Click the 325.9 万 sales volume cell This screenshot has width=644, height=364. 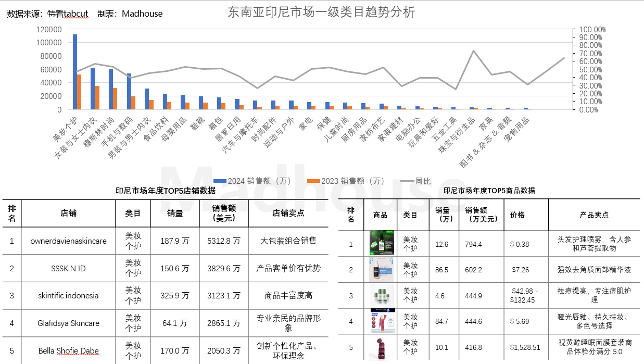pos(174,295)
